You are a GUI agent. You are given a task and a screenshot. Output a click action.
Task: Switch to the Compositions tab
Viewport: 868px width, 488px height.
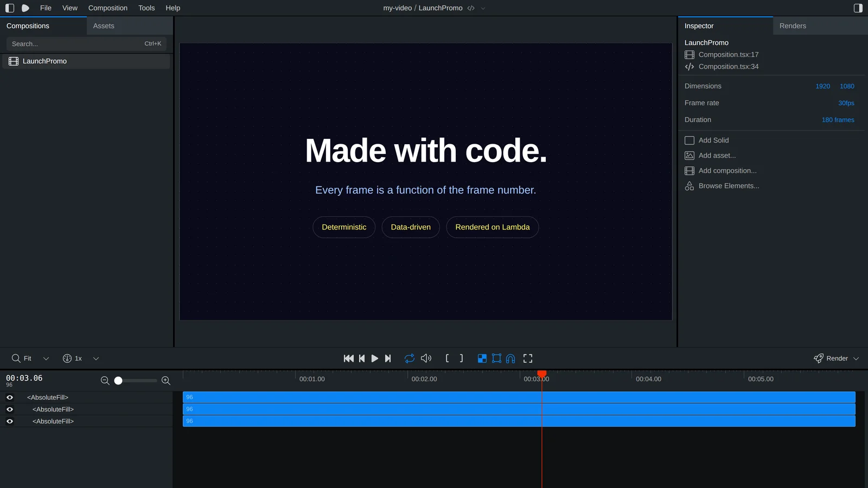[43, 25]
